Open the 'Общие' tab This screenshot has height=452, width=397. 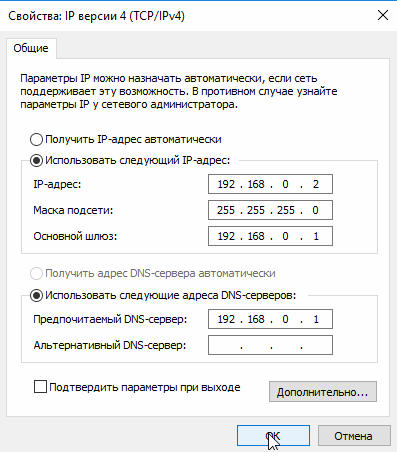point(31,48)
